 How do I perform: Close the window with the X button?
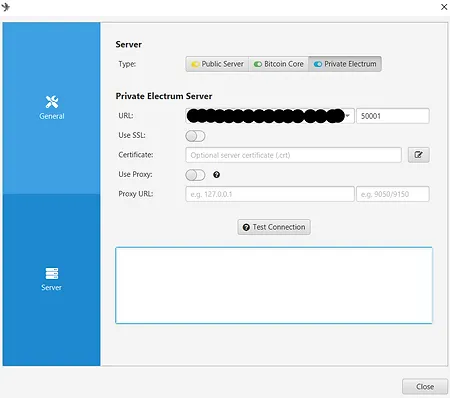(444, 7)
